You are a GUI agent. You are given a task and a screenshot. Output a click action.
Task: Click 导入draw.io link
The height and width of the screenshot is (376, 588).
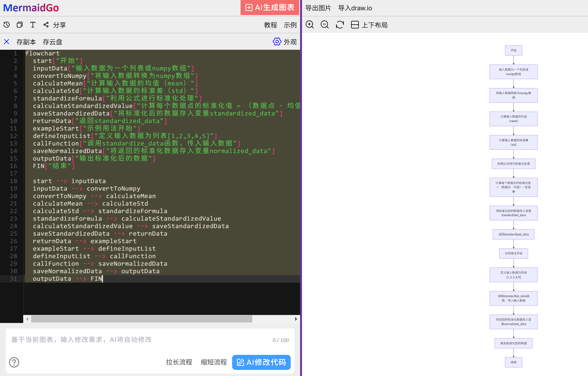[x=355, y=8]
